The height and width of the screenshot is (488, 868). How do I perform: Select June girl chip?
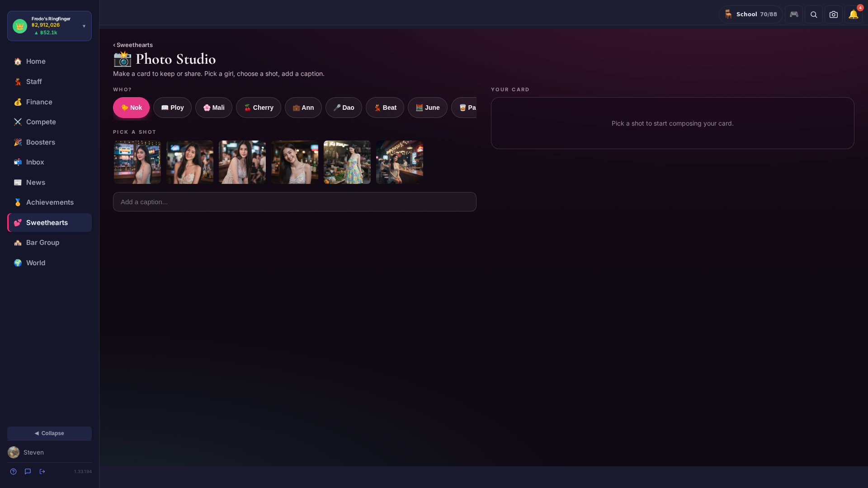(x=428, y=108)
